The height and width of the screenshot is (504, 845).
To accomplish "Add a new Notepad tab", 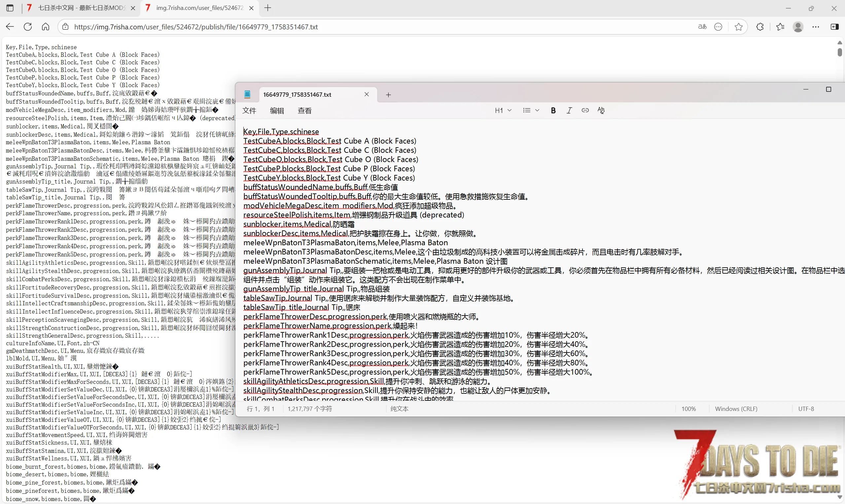I will pyautogui.click(x=388, y=95).
